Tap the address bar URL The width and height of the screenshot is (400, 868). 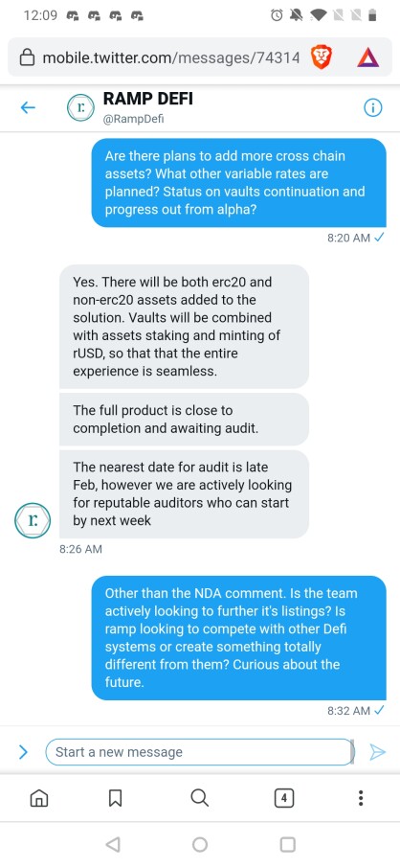(171, 57)
